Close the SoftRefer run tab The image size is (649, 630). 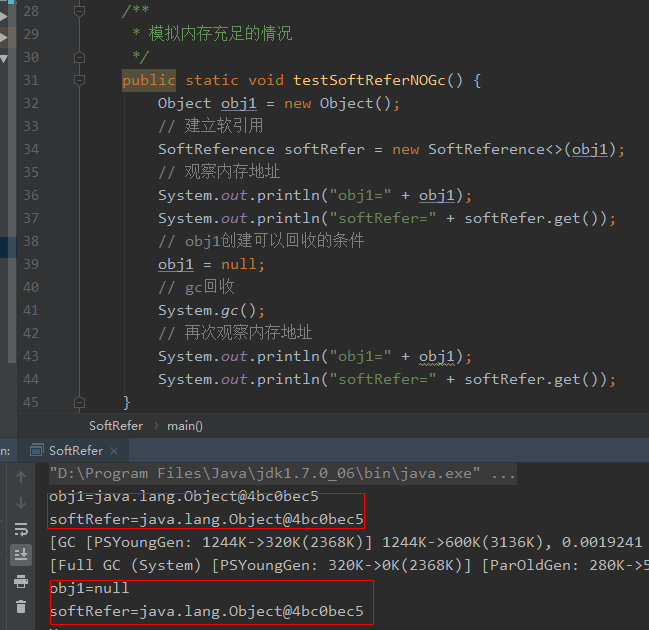(114, 451)
